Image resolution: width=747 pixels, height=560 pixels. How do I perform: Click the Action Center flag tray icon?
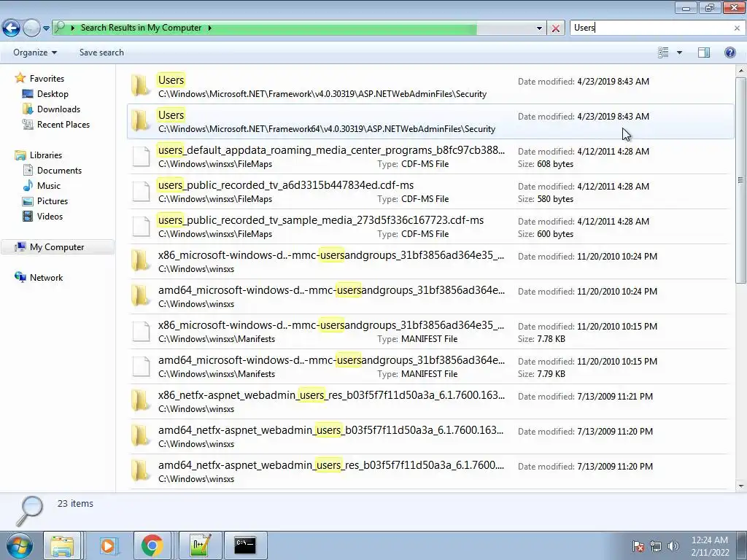pos(638,546)
